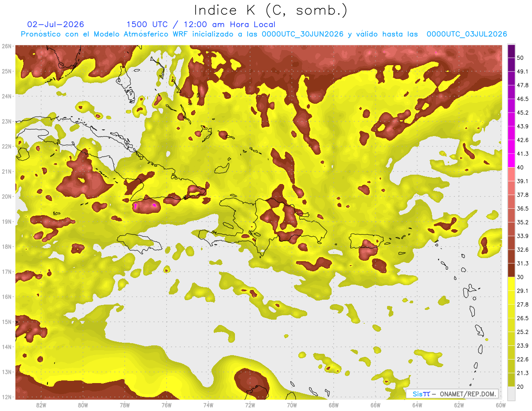
Task: Pick the magenta band between 40 and 41.3
Action: (511, 160)
